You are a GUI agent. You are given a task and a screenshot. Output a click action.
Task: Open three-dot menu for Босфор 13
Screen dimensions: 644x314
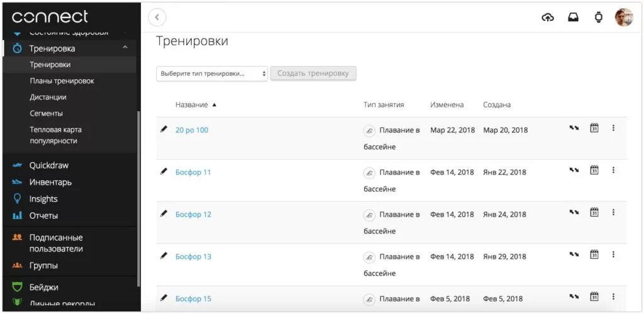click(x=613, y=254)
